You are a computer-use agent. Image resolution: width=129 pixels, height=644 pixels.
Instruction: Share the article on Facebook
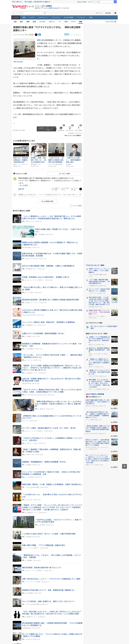tap(40, 35)
